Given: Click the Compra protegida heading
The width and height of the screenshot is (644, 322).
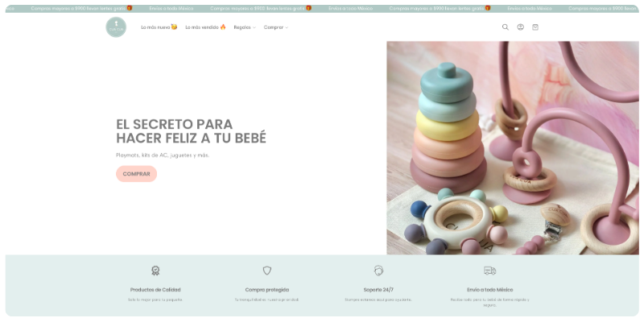Looking at the screenshot, I should tap(267, 289).
